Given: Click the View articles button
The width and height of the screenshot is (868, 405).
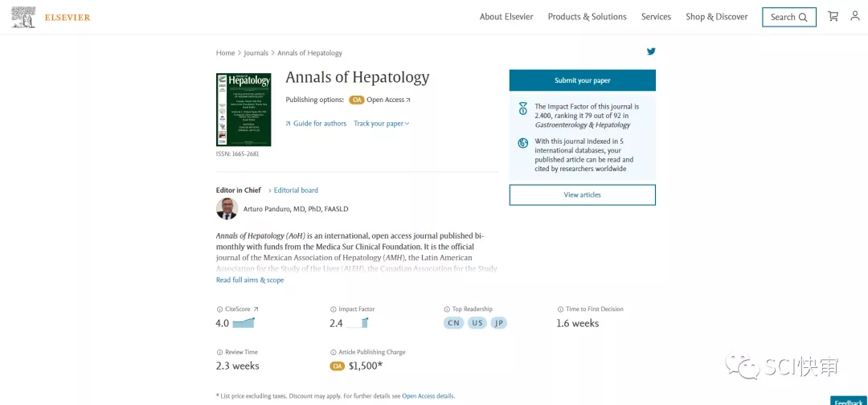Looking at the screenshot, I should point(582,194).
